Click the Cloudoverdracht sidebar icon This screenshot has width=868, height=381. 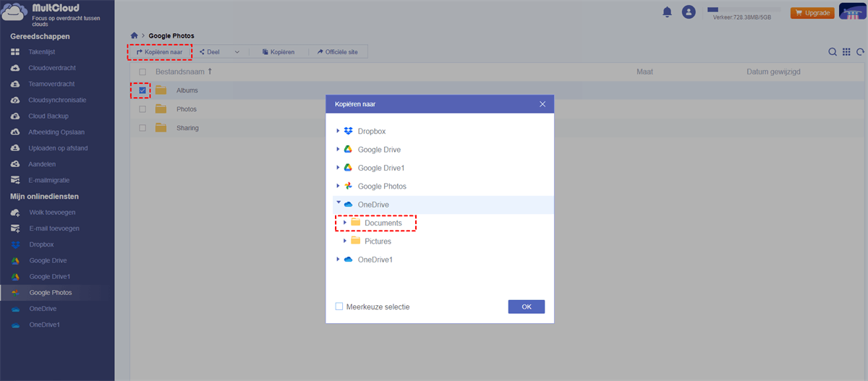click(x=14, y=68)
